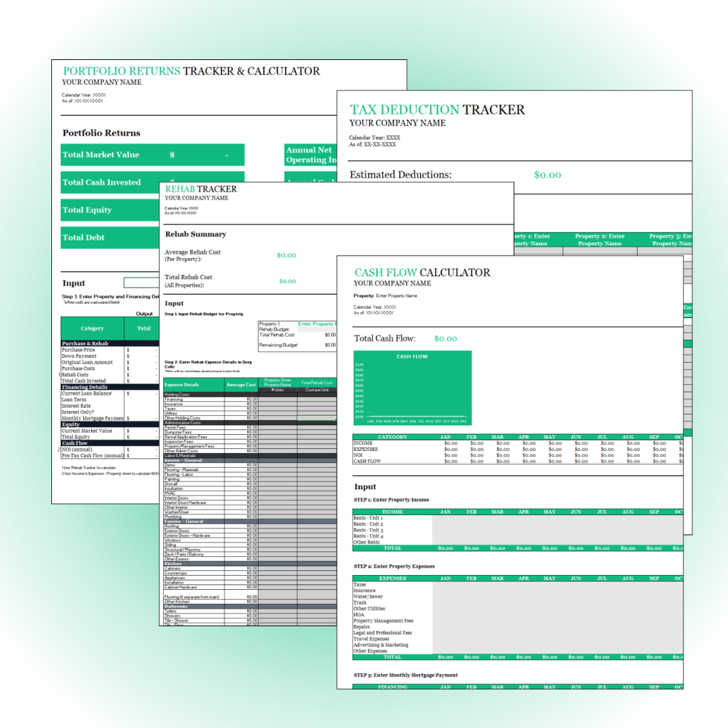This screenshot has width=728, height=728.
Task: Select the 'Kitchen' section row
Action: click(x=250, y=564)
